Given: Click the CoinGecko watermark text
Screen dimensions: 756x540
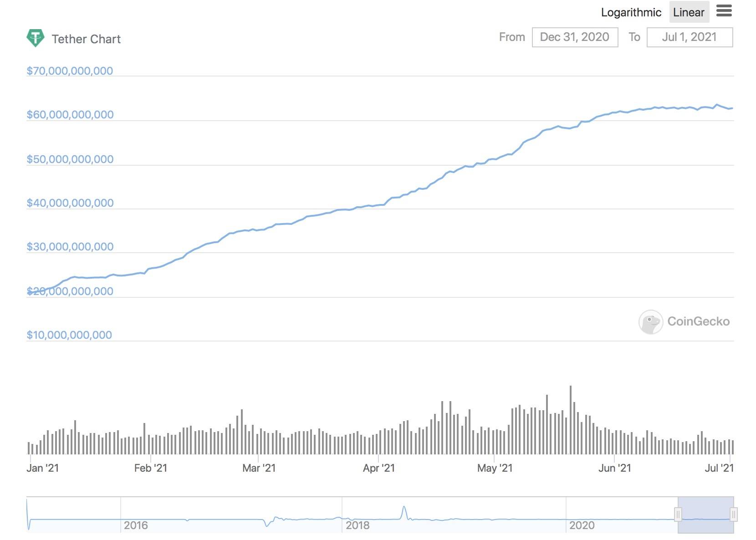Looking at the screenshot, I should (698, 321).
